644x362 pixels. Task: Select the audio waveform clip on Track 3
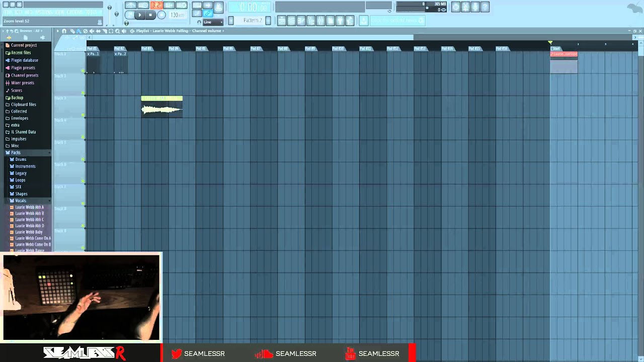coord(162,107)
